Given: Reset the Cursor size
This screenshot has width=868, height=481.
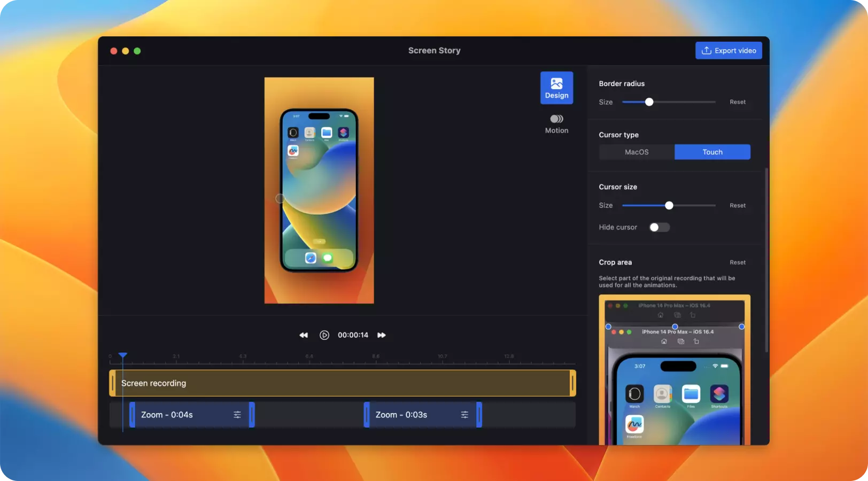Looking at the screenshot, I should coord(738,205).
